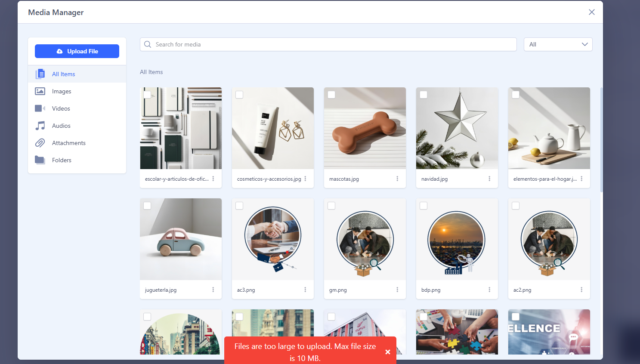Tick the gm.png checkbox
640x364 pixels.
click(331, 206)
